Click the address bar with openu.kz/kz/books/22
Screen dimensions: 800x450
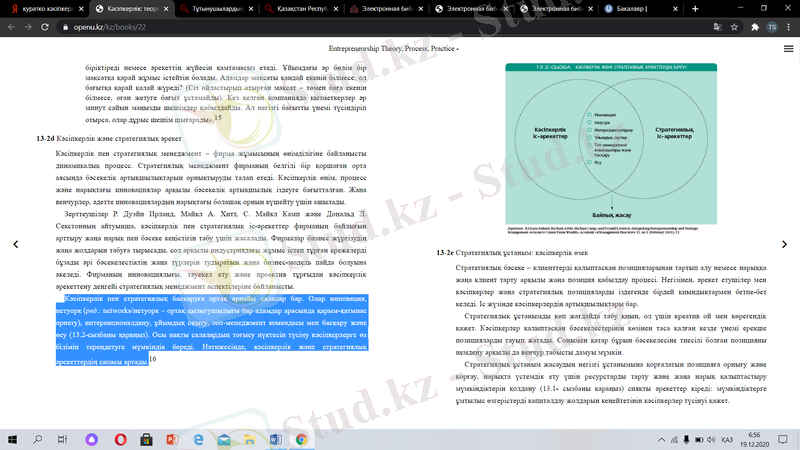click(x=383, y=27)
